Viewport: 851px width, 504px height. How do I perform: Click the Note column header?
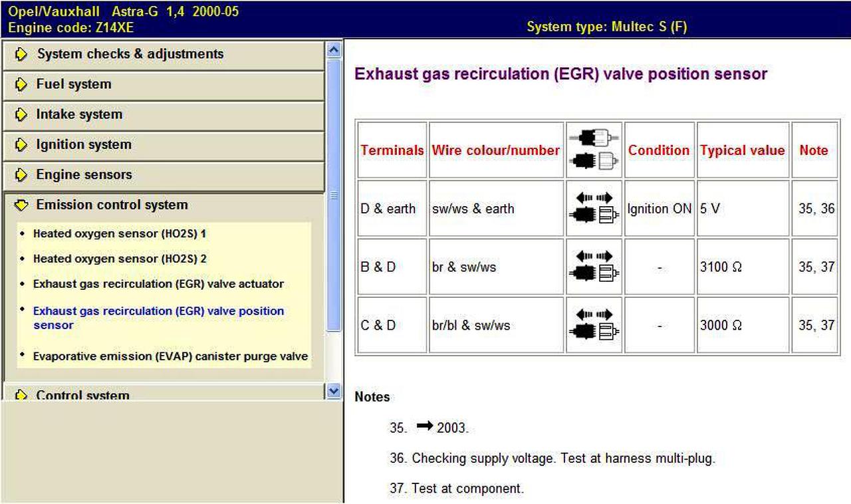click(x=814, y=150)
